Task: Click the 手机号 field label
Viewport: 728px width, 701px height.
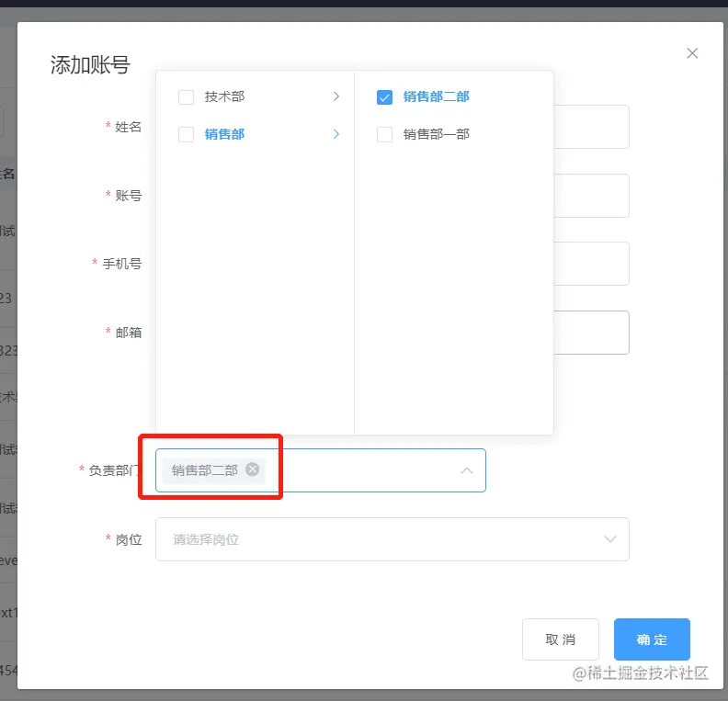Action: (122, 264)
